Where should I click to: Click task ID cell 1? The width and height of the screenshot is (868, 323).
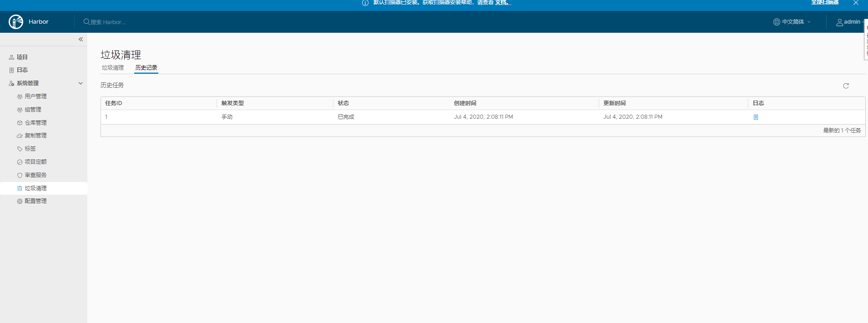point(106,117)
